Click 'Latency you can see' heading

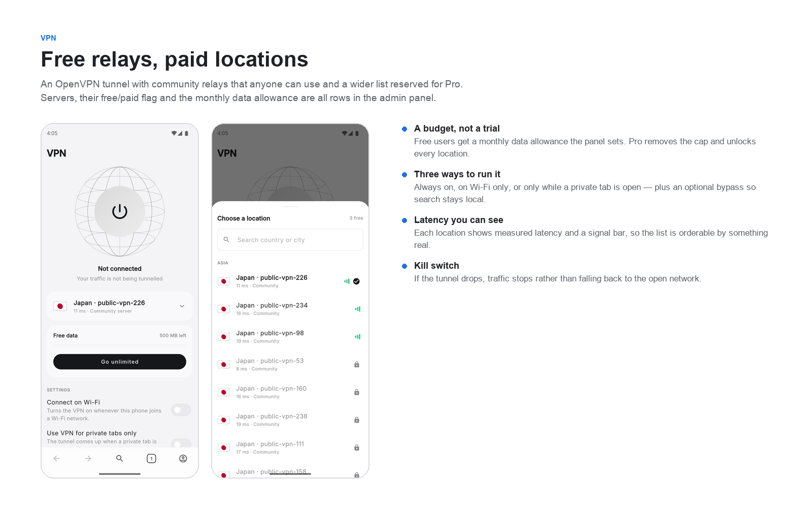pos(459,220)
